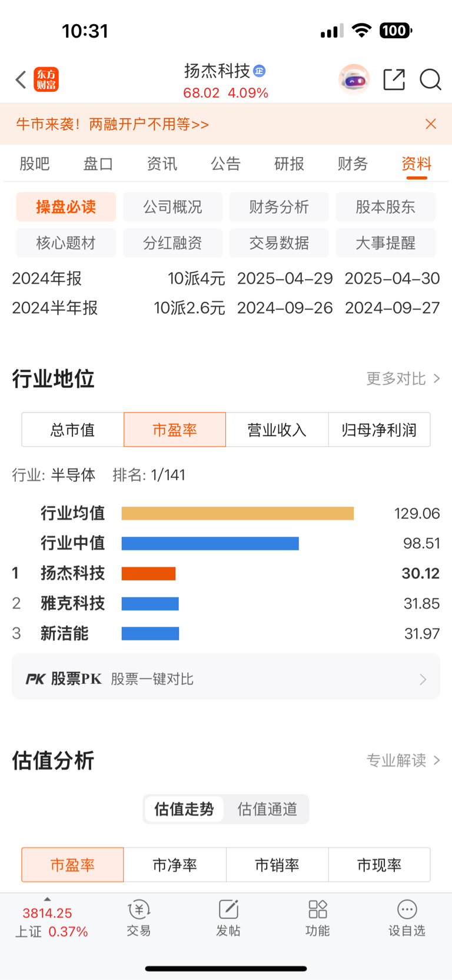The width and height of the screenshot is (452, 980).
Task: Select 归母净利润 ranking option
Action: click(379, 430)
